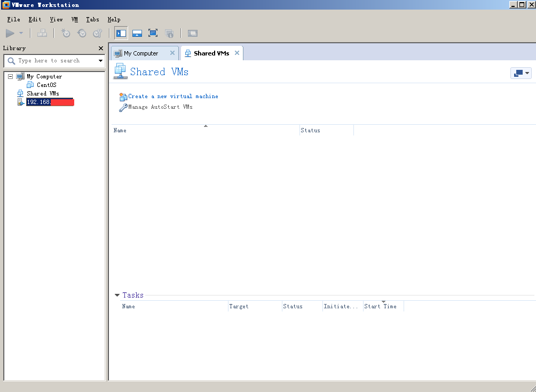Minimize the VMware Workstation window
536x392 pixels.
point(513,5)
